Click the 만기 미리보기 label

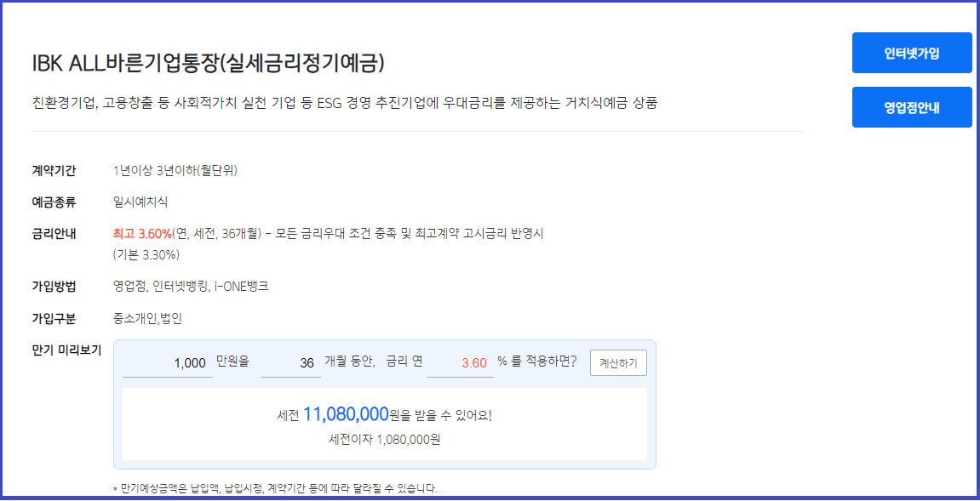click(66, 350)
